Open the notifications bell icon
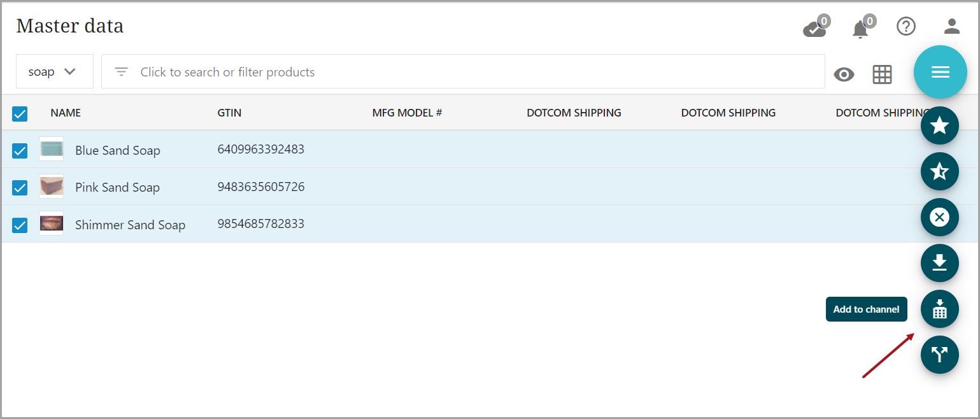Viewport: 980px width, 419px height. coord(860,29)
